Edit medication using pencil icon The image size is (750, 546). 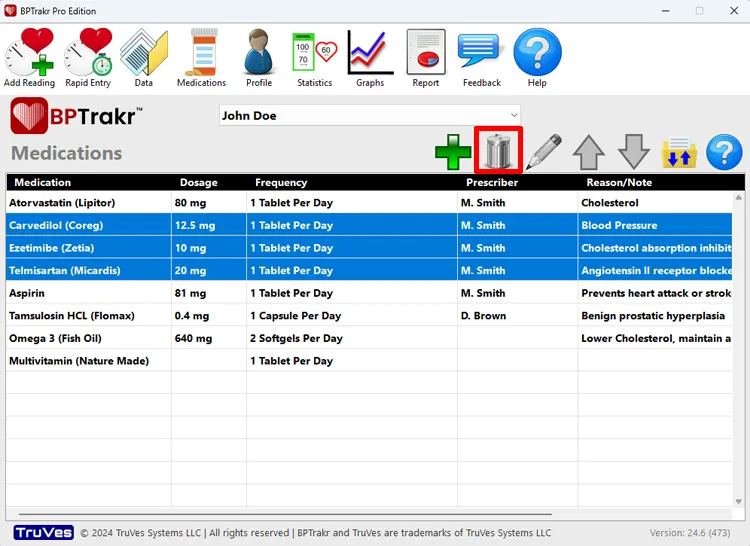(x=543, y=153)
